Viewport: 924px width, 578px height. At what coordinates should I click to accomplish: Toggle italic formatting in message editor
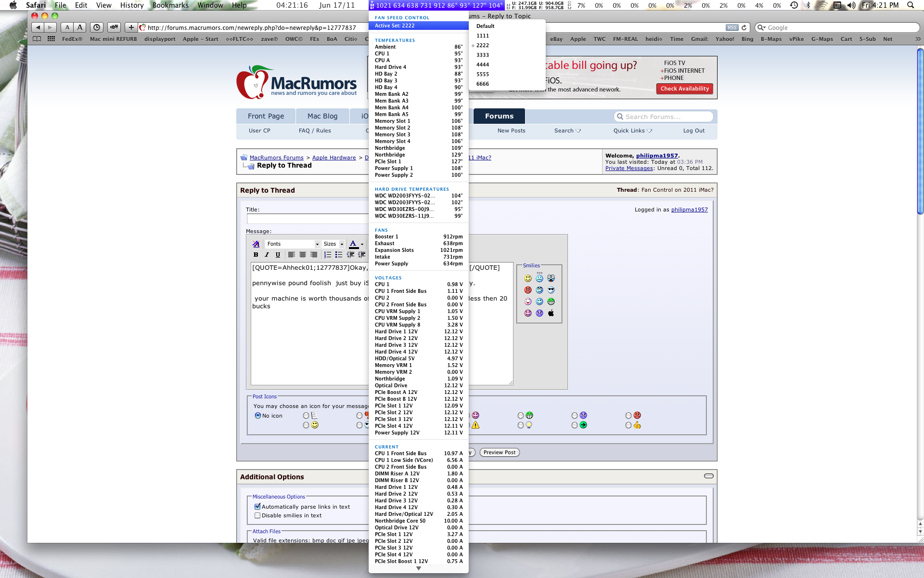pyautogui.click(x=267, y=255)
